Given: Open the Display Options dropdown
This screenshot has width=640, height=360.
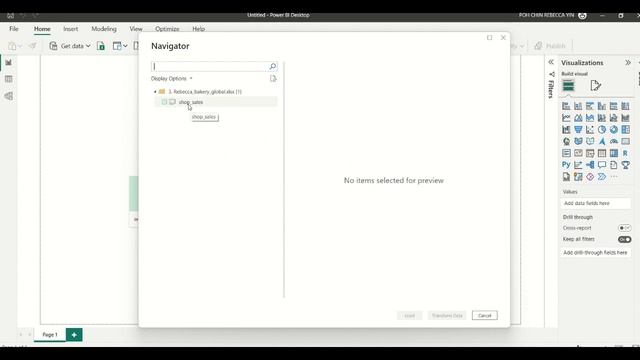Looking at the screenshot, I should [171, 78].
